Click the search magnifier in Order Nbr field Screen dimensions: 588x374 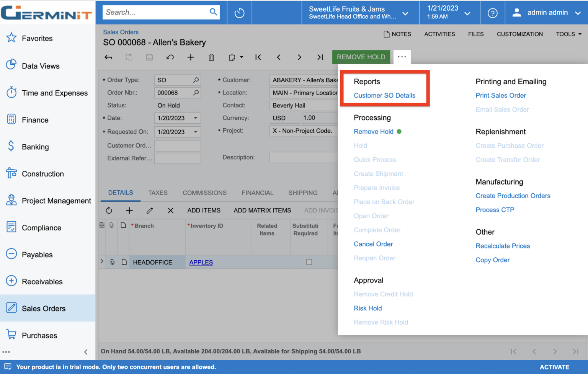coord(196,93)
